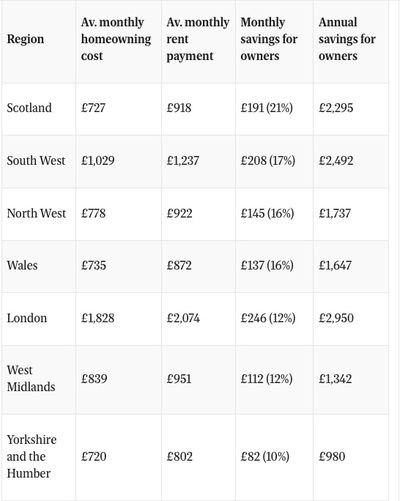Select the £980 annual savings cell
The height and width of the screenshot is (501, 400).
[x=332, y=457]
